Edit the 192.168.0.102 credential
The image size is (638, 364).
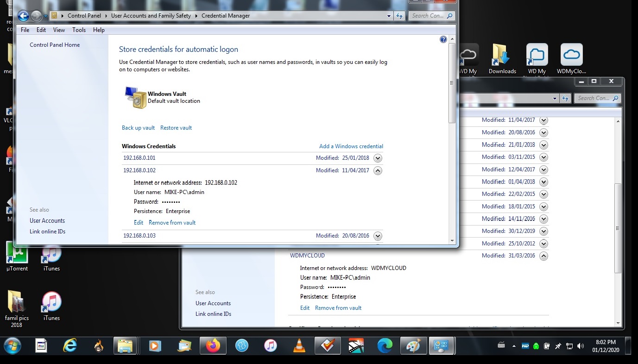(139, 223)
